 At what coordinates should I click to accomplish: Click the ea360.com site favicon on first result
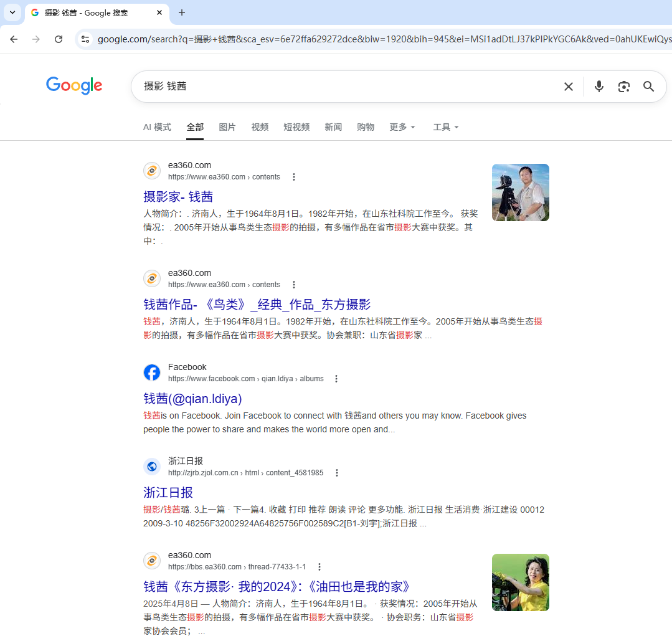click(152, 170)
